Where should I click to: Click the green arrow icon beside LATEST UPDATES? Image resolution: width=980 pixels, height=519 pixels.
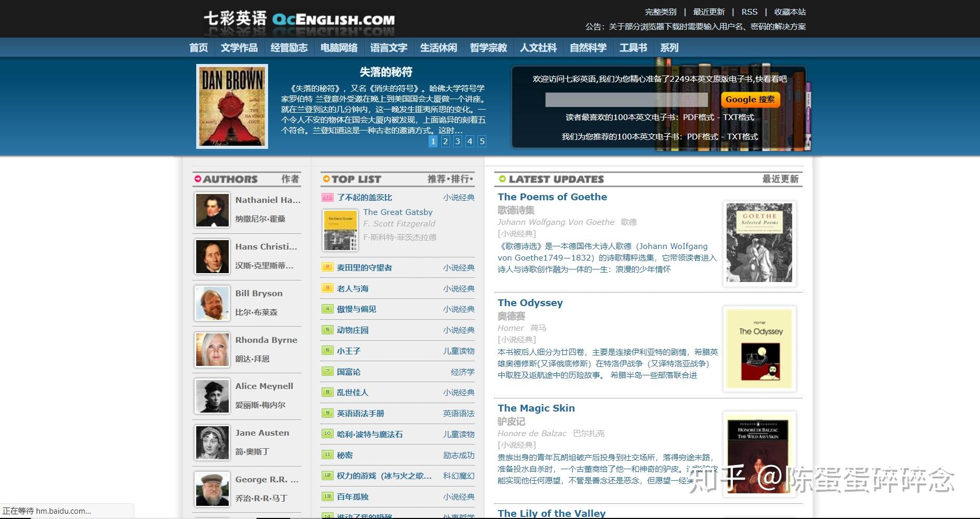click(x=503, y=179)
